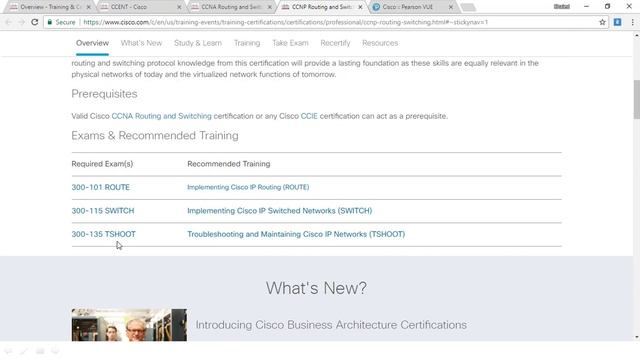Open the What's New nav section
This screenshot has width=640, height=360.
pyautogui.click(x=141, y=43)
